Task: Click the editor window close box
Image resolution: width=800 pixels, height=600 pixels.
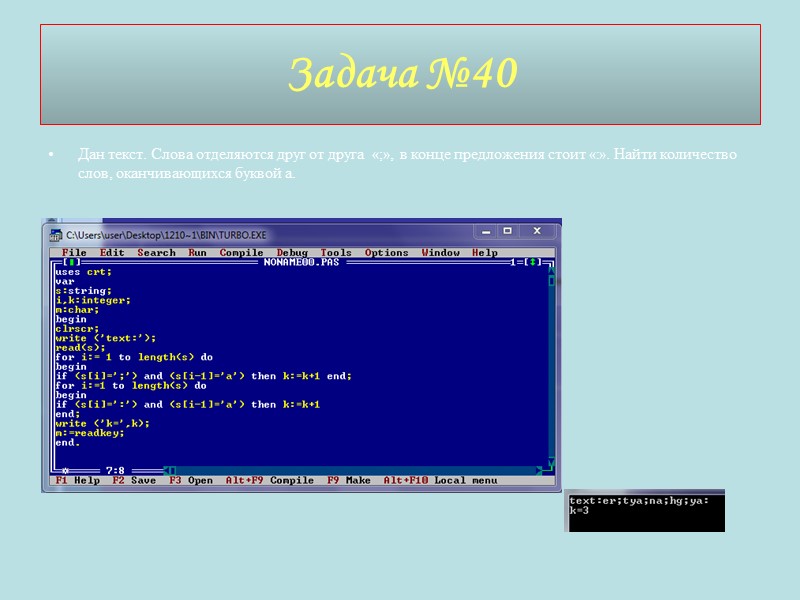Action: pos(71,262)
